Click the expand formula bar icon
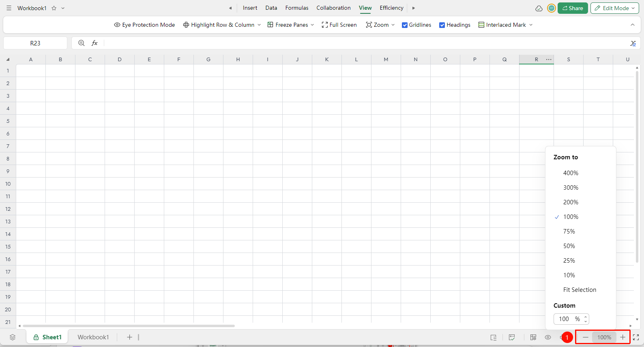 (x=633, y=43)
